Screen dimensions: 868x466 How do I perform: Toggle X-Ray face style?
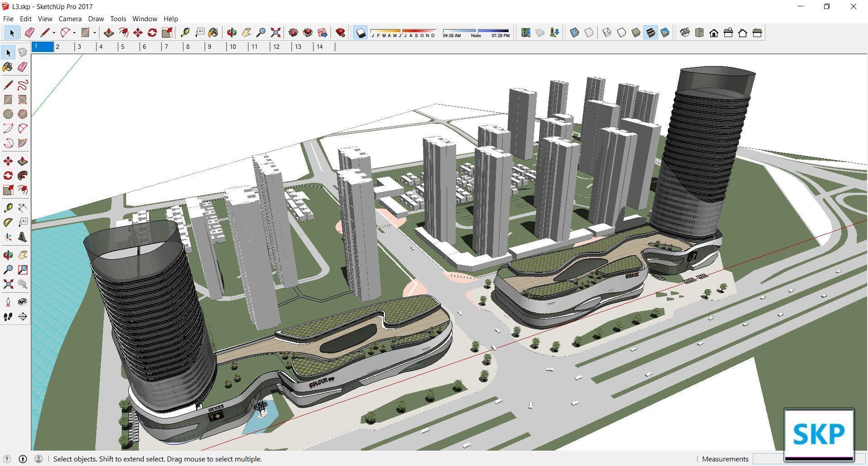point(575,33)
